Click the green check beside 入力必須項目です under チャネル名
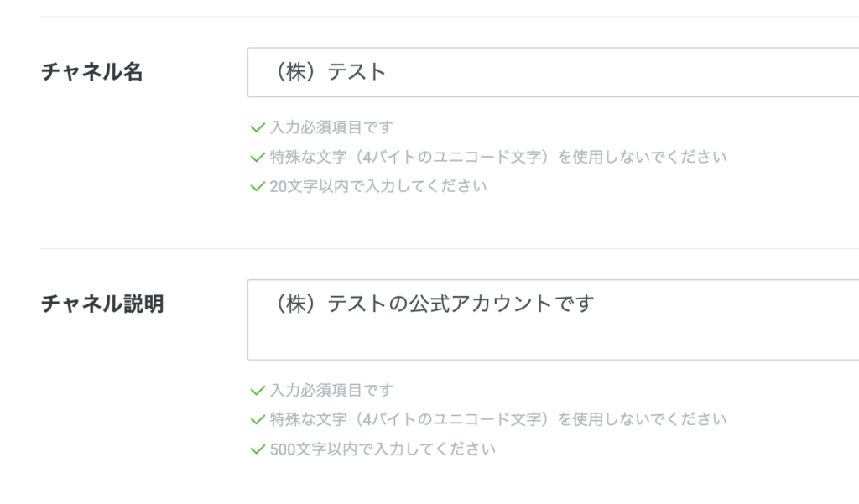The height and width of the screenshot is (504, 859). (258, 128)
